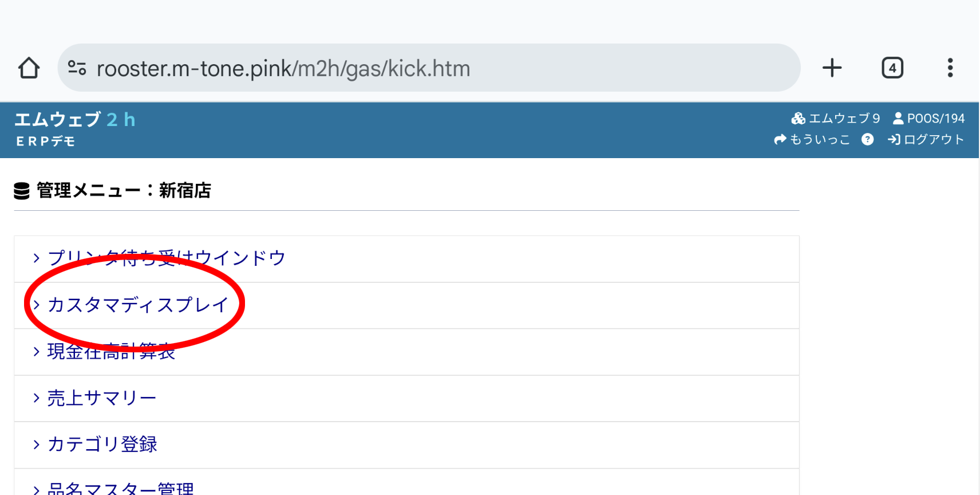The width and height of the screenshot is (980, 495).
Task: Open a new browser tab
Action: coord(832,68)
